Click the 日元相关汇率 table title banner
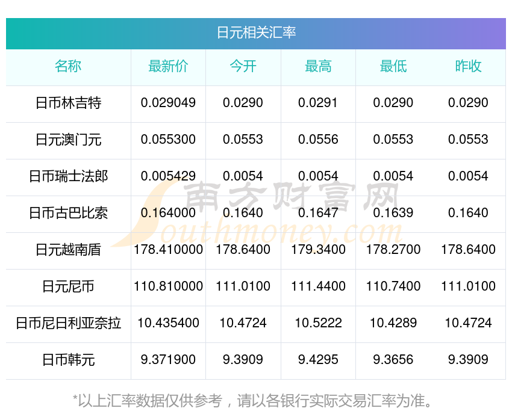 click(x=256, y=32)
